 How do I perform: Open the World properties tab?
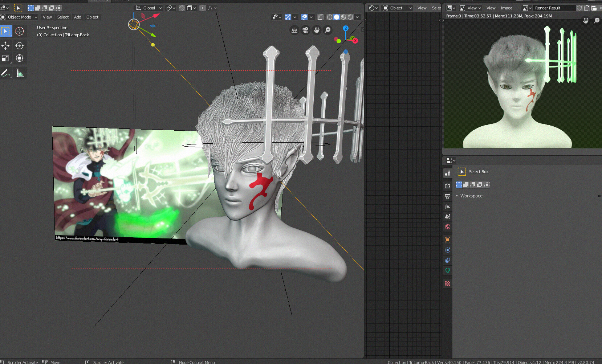point(448,227)
